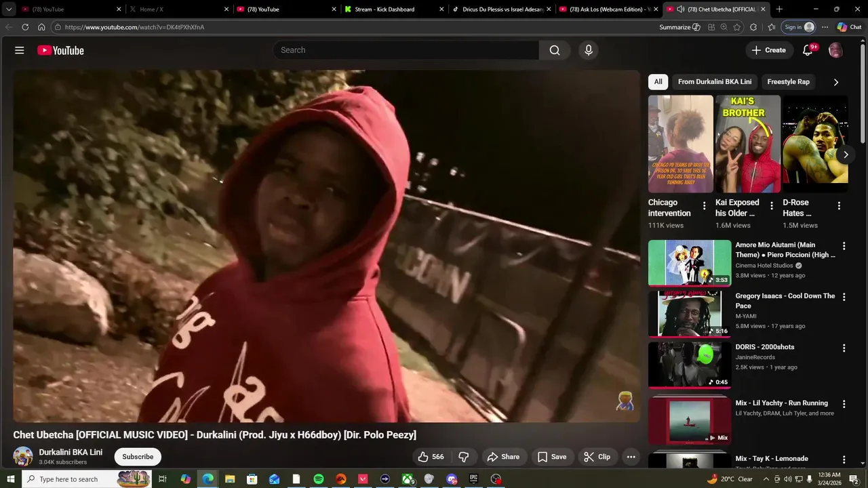The width and height of the screenshot is (868, 488).
Task: Open the tab list dropdown arrow
Action: pos(9,9)
